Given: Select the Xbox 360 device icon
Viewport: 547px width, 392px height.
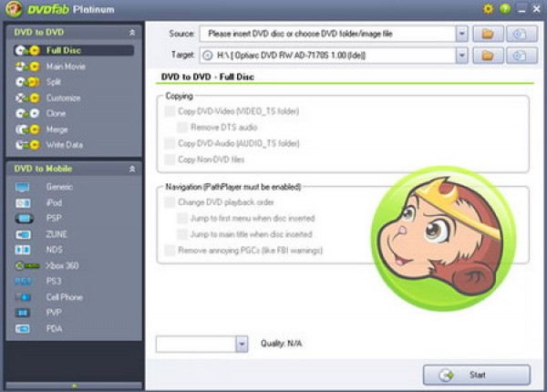Looking at the screenshot, I should [27, 266].
